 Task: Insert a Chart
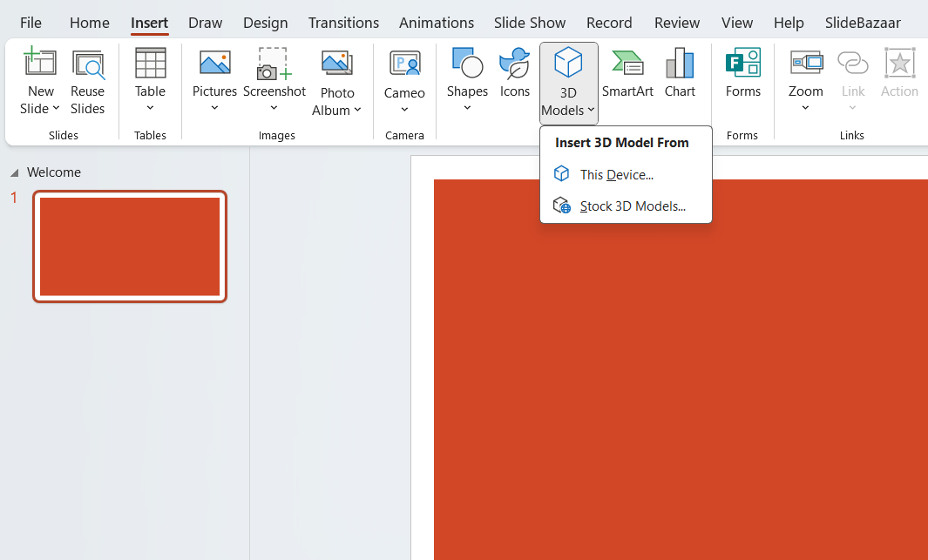pos(680,74)
